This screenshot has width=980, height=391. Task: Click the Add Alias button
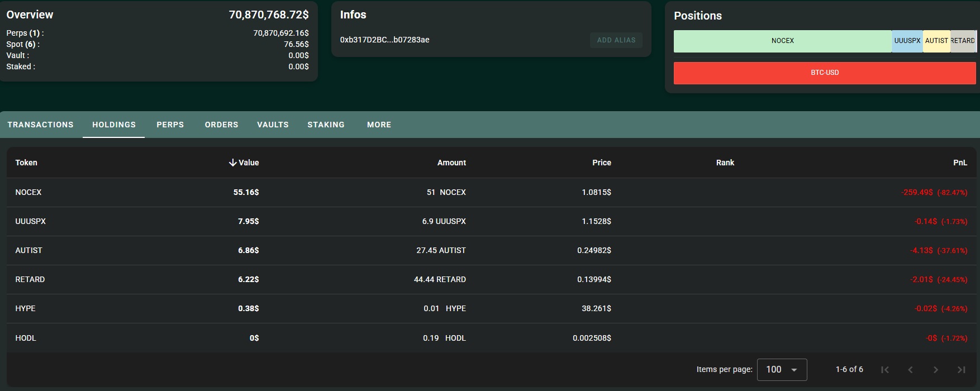click(616, 40)
